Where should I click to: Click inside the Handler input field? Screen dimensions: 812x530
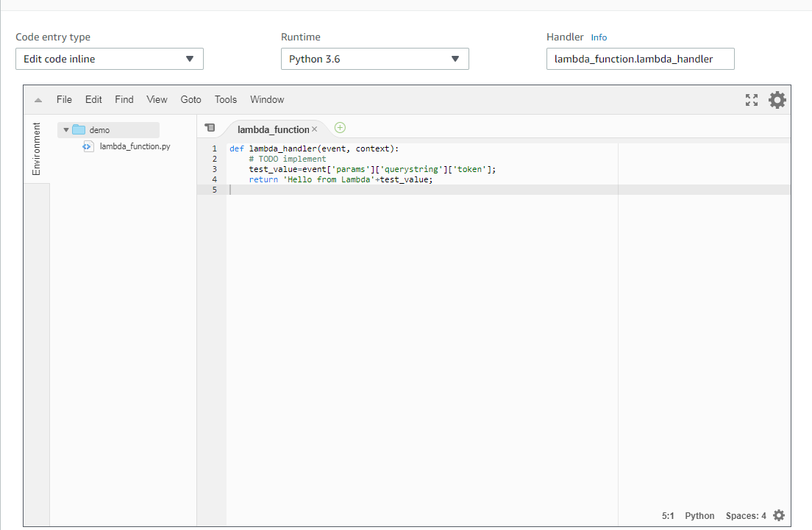640,59
